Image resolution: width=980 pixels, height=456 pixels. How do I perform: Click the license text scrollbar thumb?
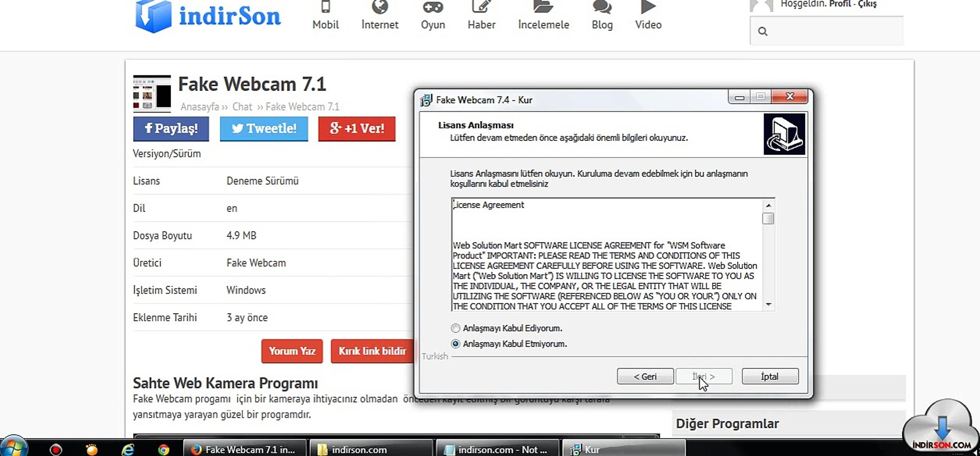768,219
